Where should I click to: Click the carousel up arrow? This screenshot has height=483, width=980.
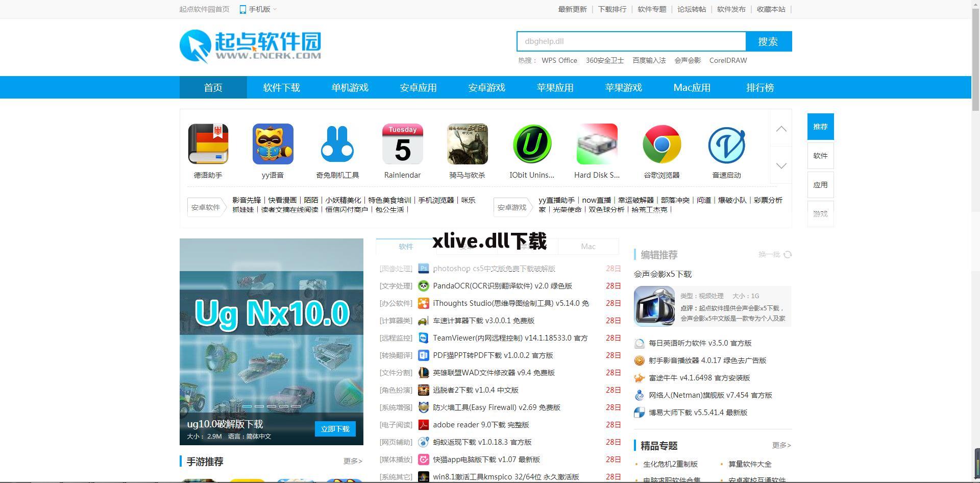pyautogui.click(x=781, y=129)
